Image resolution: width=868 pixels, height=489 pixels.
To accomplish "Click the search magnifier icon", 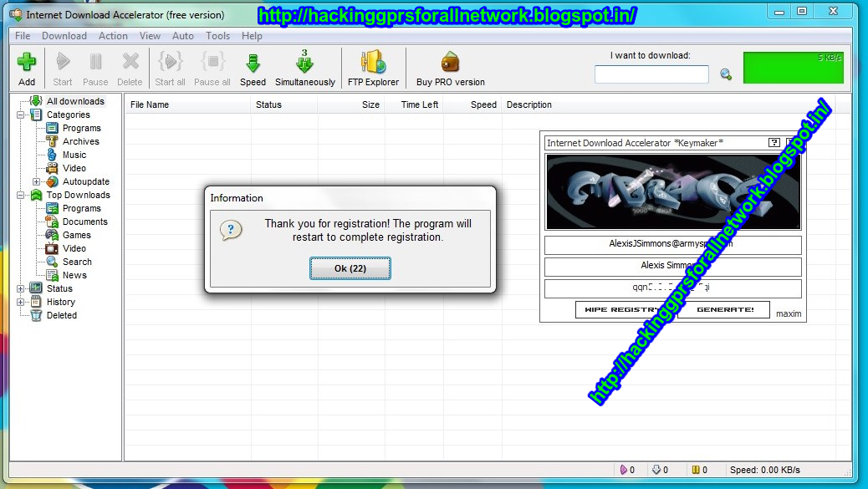I will point(726,74).
